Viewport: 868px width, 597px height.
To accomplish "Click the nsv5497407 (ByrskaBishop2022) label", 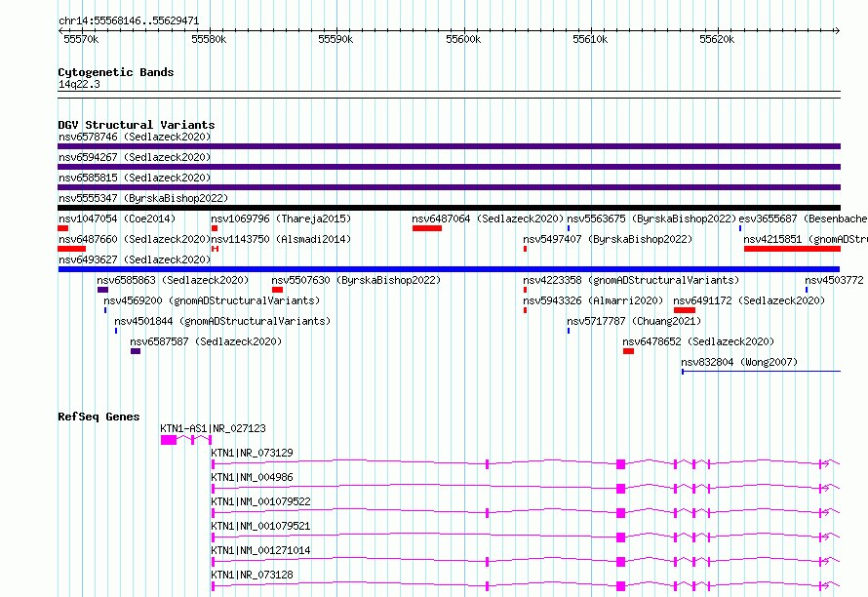I will [608, 239].
